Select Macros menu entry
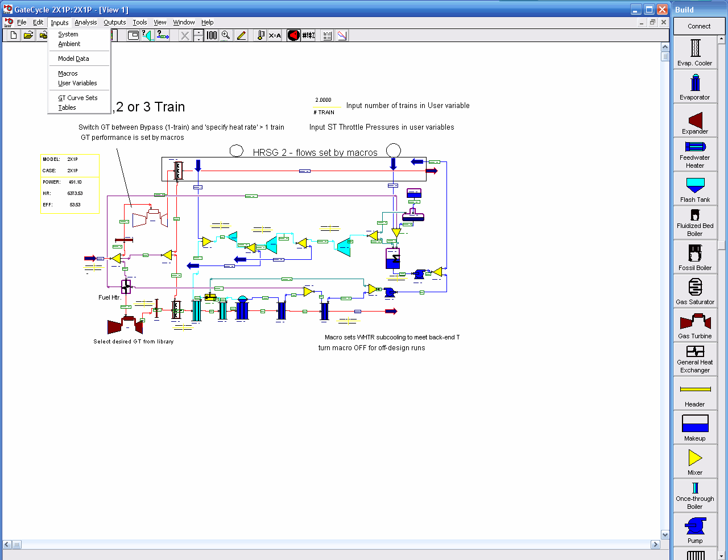 tap(79, 73)
